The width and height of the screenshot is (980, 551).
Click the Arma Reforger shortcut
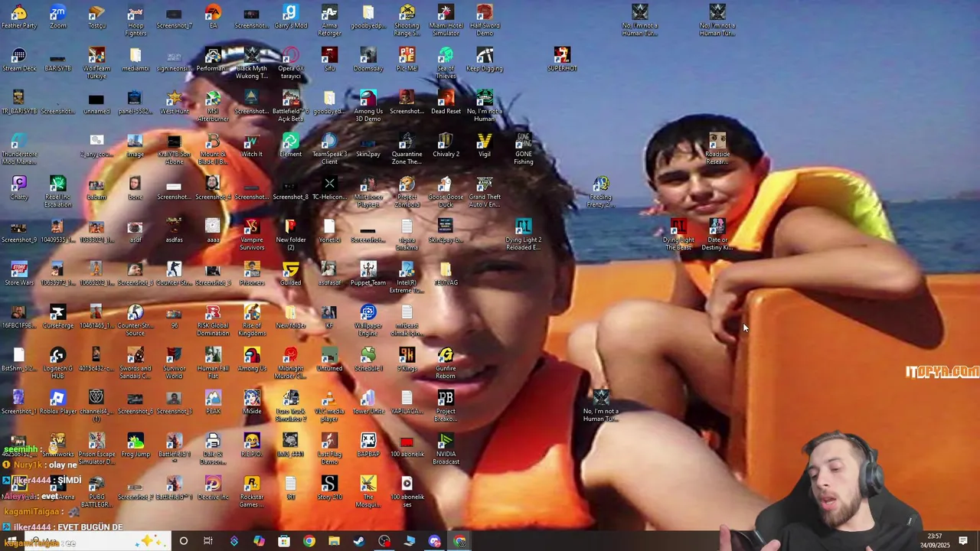coord(329,20)
